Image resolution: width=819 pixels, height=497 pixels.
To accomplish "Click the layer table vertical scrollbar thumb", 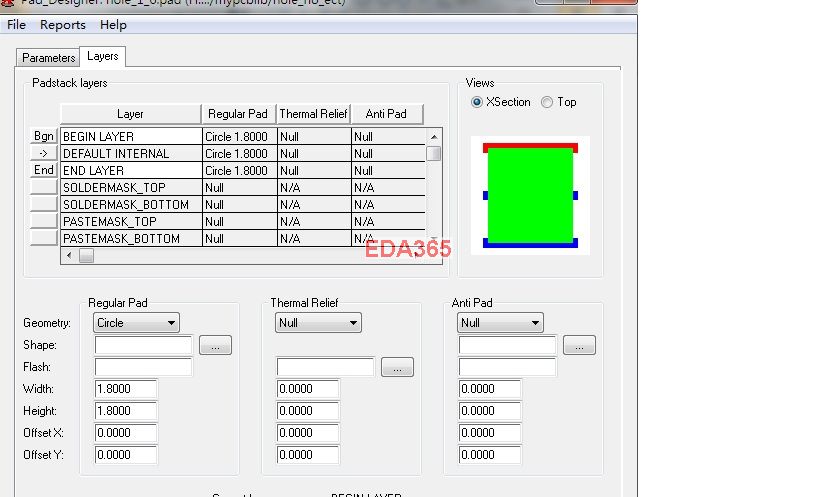I will click(x=434, y=153).
